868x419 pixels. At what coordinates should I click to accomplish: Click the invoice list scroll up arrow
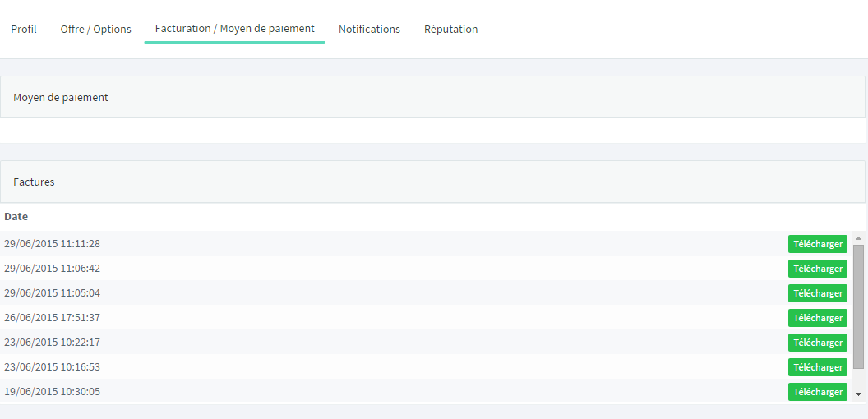coord(859,238)
